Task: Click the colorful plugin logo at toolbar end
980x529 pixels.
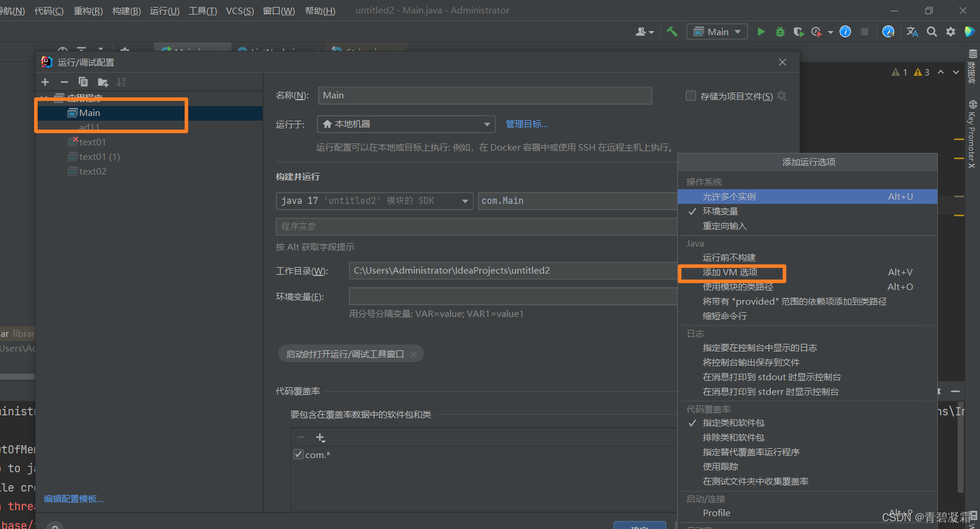Action: click(969, 32)
